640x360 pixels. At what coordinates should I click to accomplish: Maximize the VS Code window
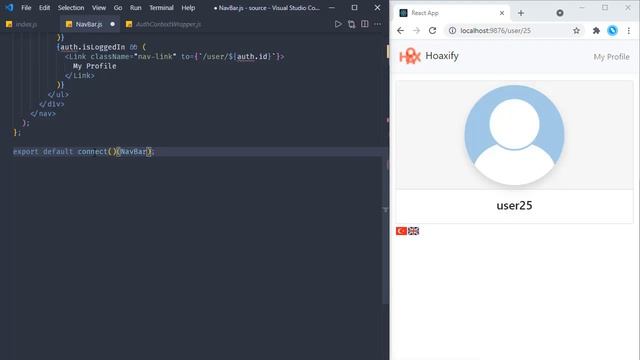tap(354, 7)
